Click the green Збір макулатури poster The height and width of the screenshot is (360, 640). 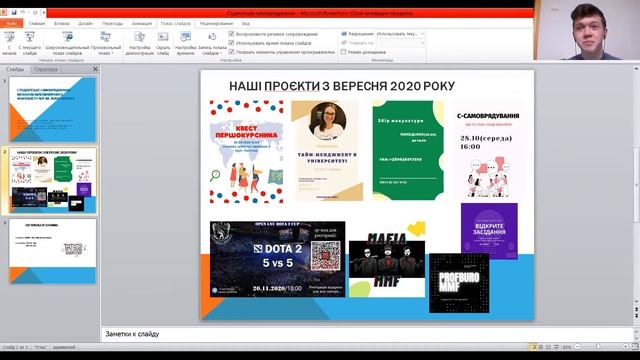tap(408, 151)
